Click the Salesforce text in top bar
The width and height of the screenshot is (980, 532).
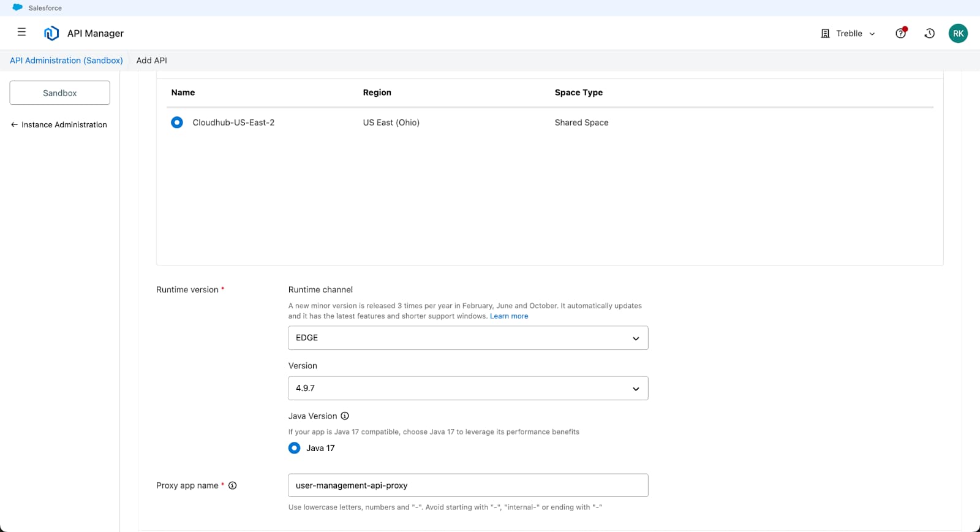(45, 8)
